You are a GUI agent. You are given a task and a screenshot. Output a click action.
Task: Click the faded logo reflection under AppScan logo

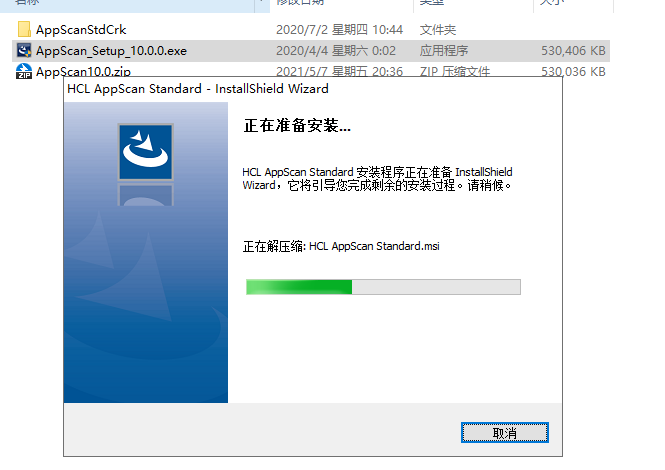pyautogui.click(x=145, y=195)
